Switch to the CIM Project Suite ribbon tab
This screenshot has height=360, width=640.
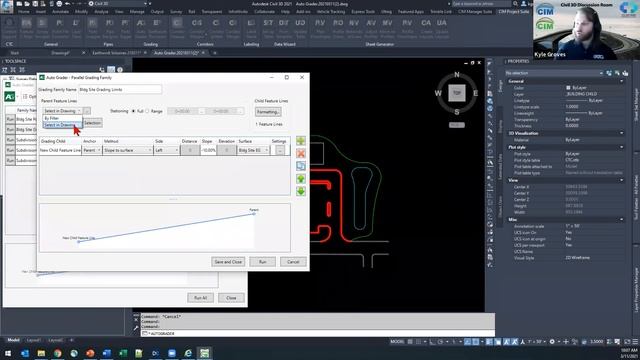pyautogui.click(x=514, y=12)
